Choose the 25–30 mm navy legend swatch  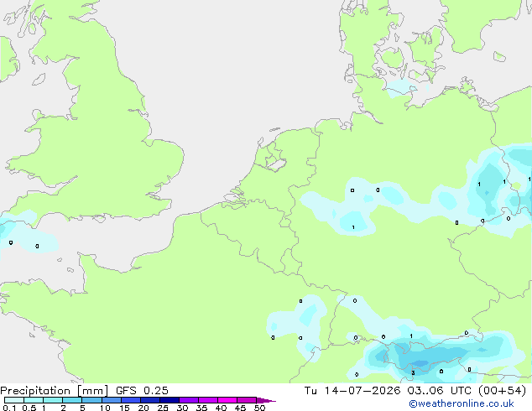(x=170, y=400)
